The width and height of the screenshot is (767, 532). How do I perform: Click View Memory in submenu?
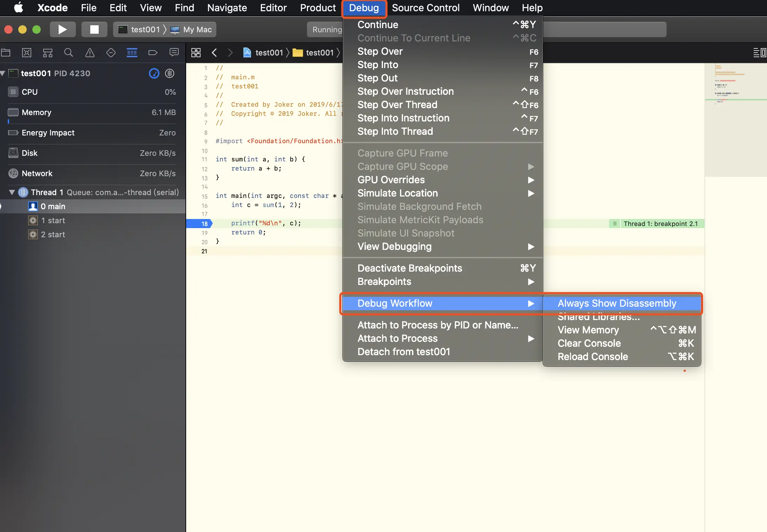pos(588,330)
